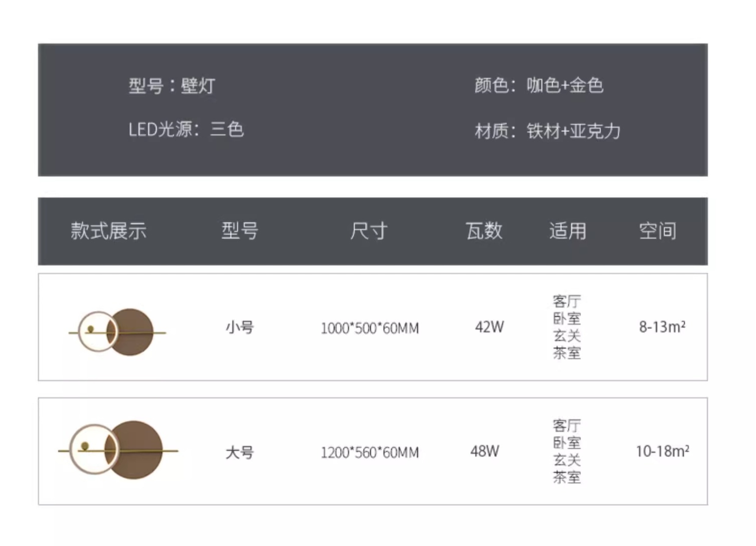Click the 空间 column header
756x546 pixels.
click(x=658, y=231)
